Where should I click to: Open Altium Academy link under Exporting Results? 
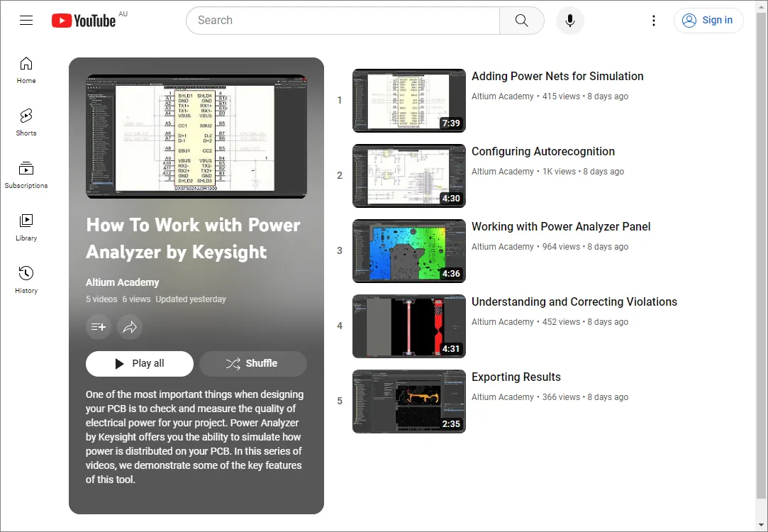503,397
